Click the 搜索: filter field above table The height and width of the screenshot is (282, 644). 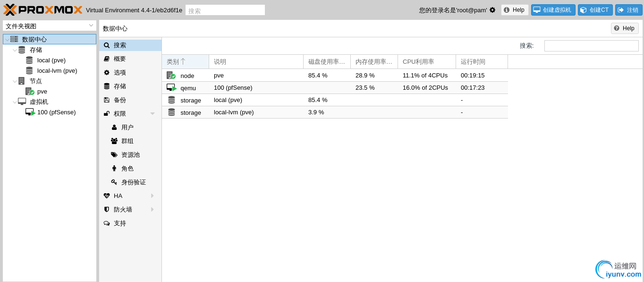(591, 46)
